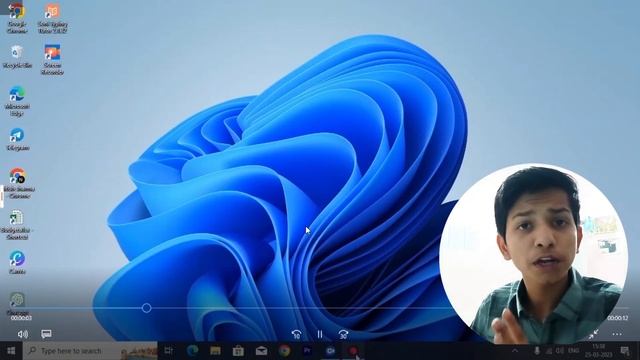Click the remaining time 00:00:12
The height and width of the screenshot is (360, 640).
(618, 318)
